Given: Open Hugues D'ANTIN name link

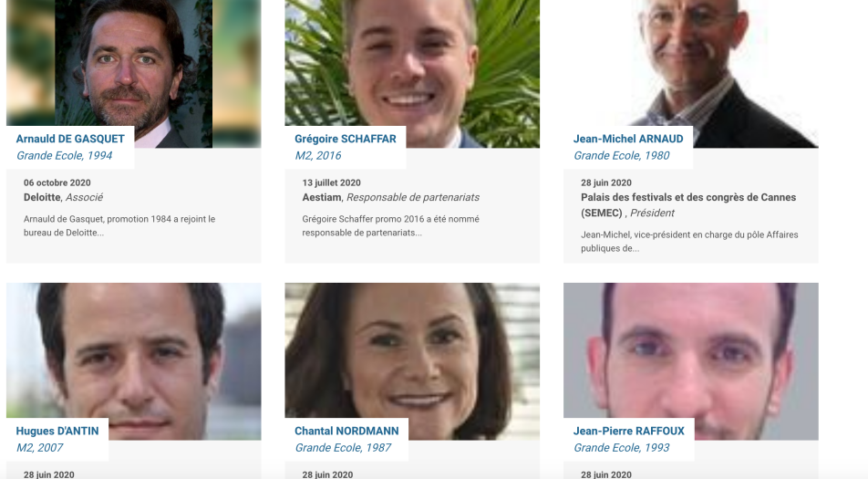Looking at the screenshot, I should 57,431.
